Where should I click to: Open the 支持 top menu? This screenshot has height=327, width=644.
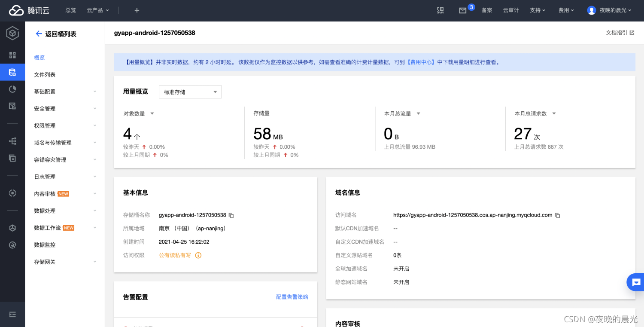538,10
